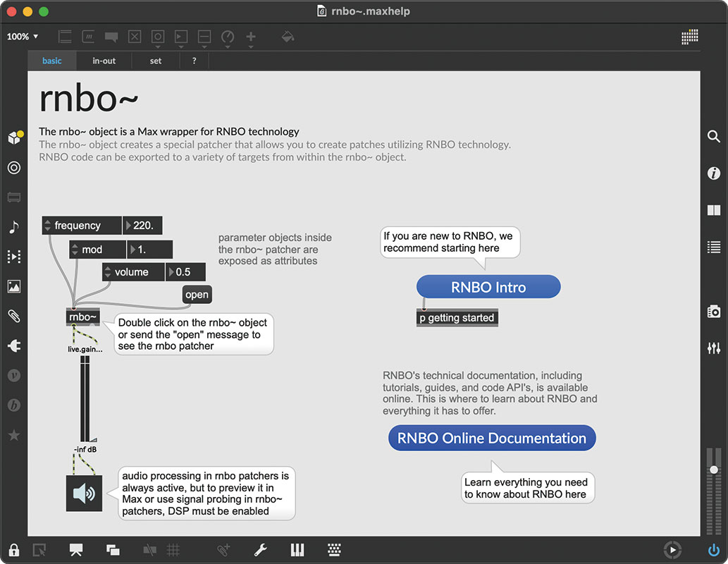Image resolution: width=728 pixels, height=564 pixels.
Task: Toggle mute-enable icon in bottom toolbar
Action: click(149, 551)
